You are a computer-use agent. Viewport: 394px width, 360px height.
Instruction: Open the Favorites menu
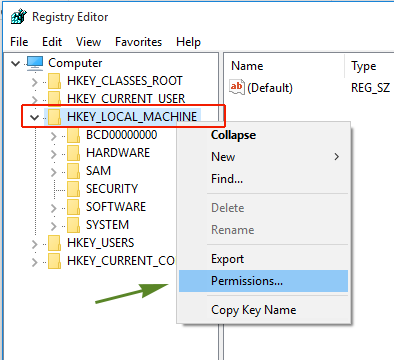point(138,42)
